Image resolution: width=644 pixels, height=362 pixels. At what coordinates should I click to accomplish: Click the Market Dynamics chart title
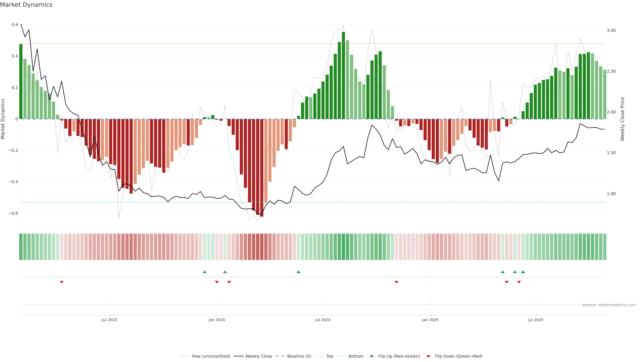26,5
